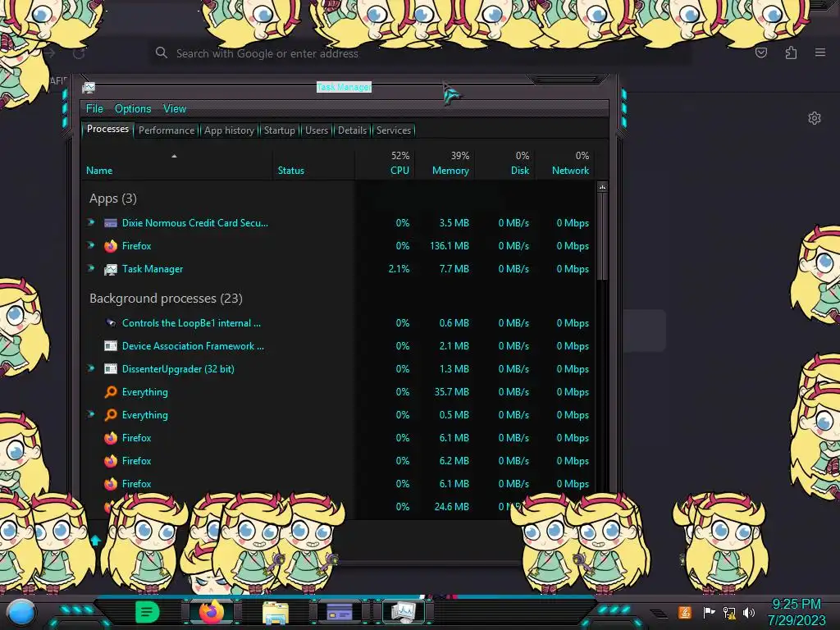This screenshot has height=630, width=840.
Task: Click Task Manager's 2.1% CPU value
Action: pos(399,269)
